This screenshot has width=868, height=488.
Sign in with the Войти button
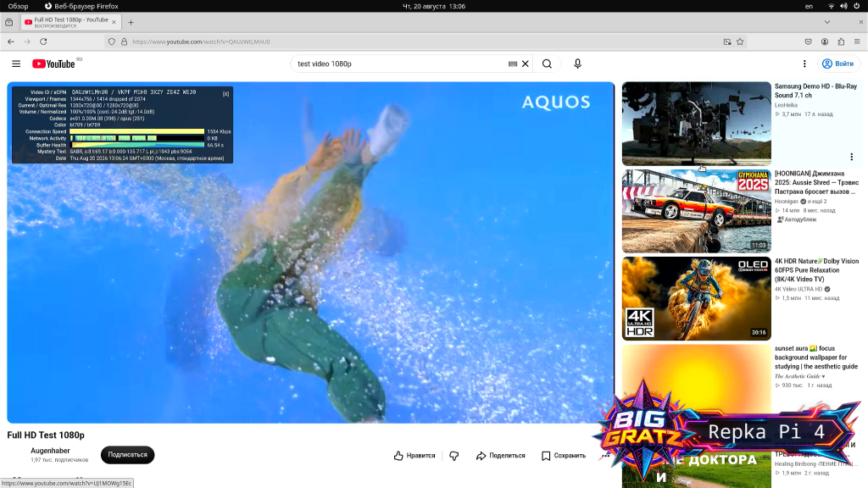838,64
